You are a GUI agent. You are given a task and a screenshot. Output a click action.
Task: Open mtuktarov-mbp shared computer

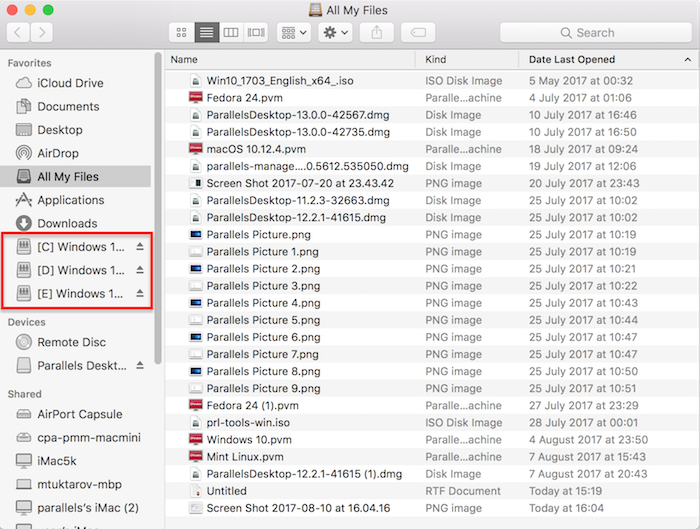76,484
